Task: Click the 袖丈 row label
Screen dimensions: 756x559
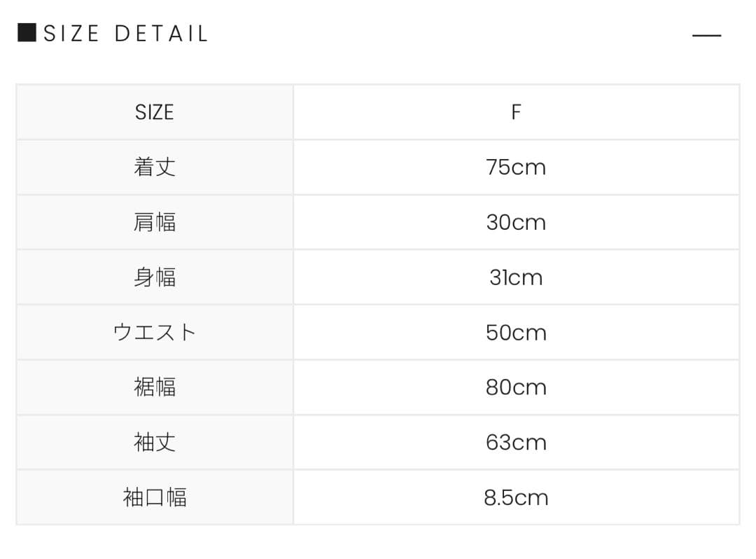Action: [x=154, y=442]
